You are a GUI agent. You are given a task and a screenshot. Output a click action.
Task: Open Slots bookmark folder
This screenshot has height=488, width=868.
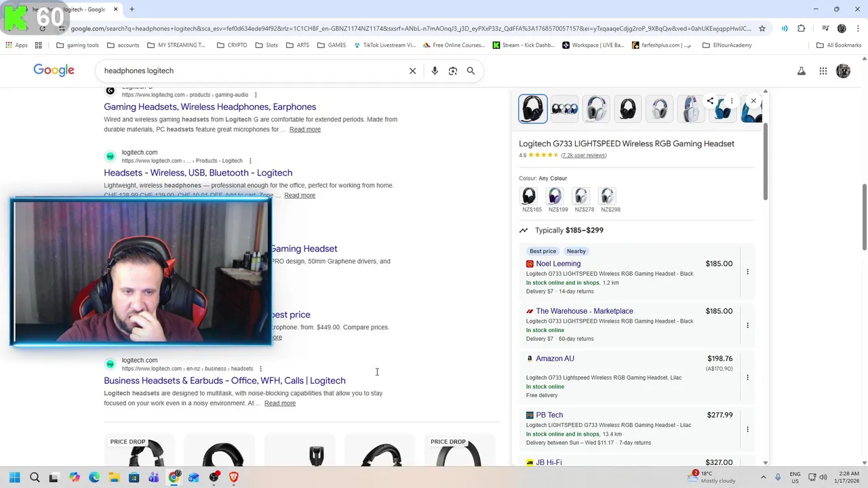(x=267, y=45)
